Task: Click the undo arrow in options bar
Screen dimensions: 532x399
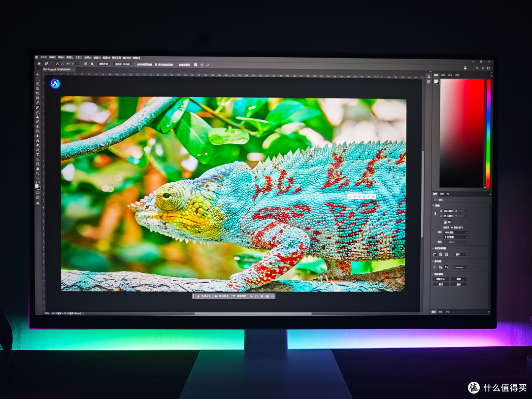Action: coord(202,65)
